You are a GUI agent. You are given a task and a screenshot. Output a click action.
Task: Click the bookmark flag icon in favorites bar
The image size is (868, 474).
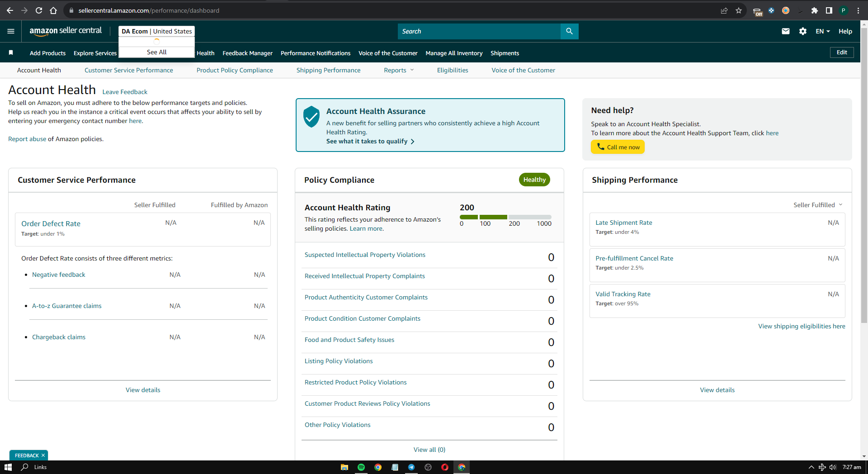[11, 53]
